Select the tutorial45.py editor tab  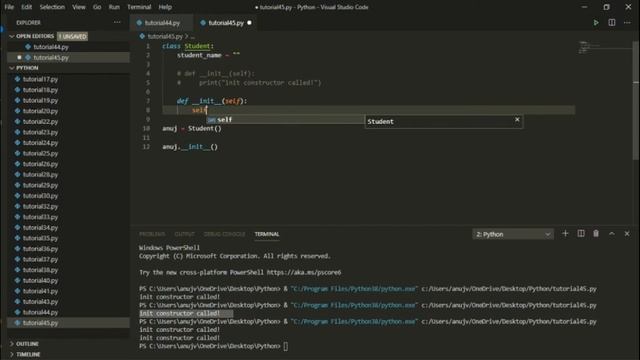tap(226, 23)
